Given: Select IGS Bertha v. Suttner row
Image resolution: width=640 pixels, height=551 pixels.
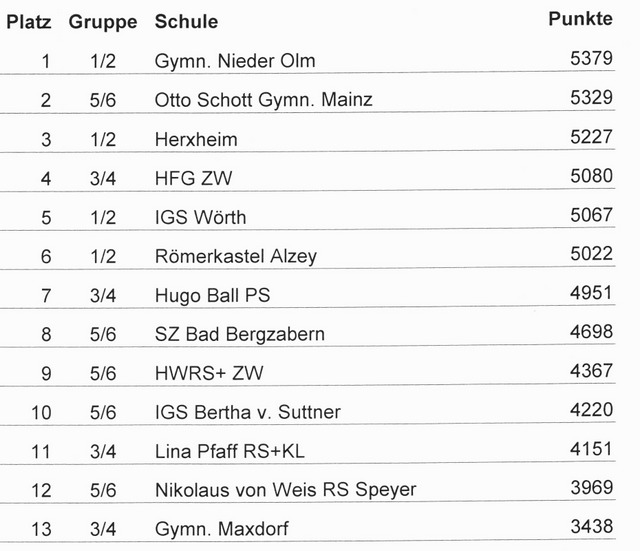Looking at the screenshot, I should (x=308, y=411).
